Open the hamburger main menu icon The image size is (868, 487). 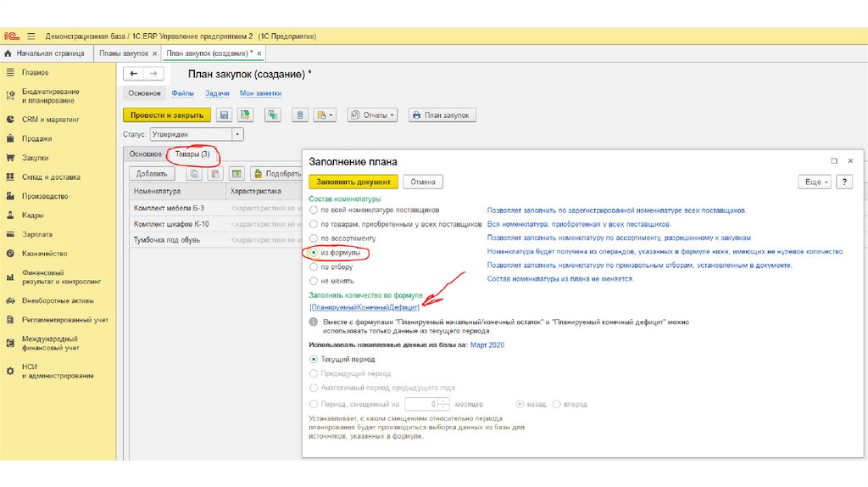tap(31, 36)
